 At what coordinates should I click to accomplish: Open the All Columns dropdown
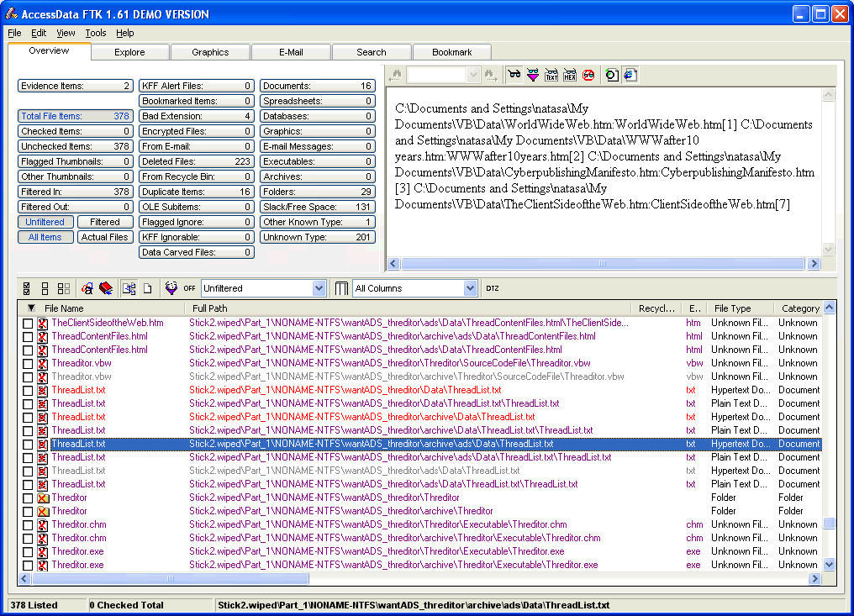coord(470,288)
